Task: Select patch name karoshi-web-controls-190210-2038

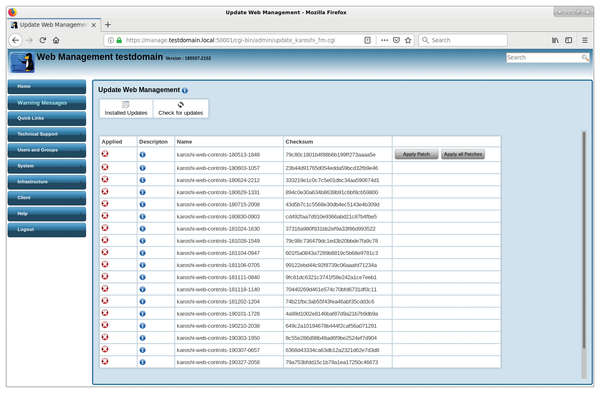Action: (218, 326)
